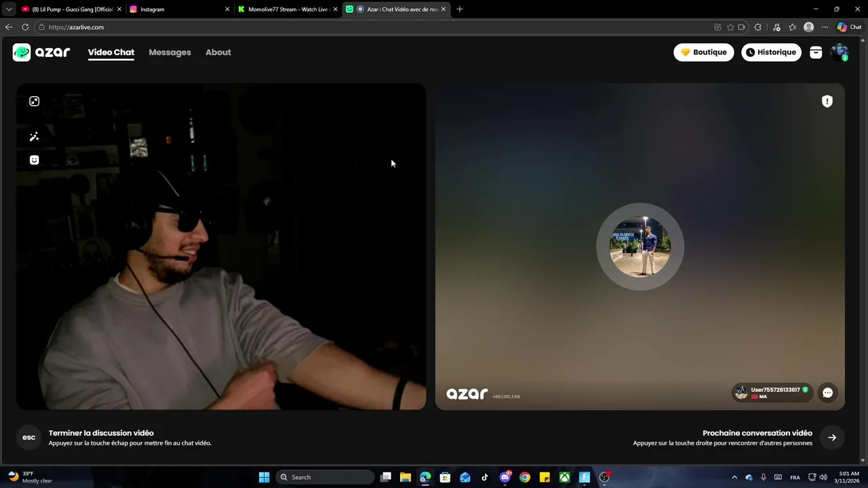Click the media control music icon
868x488 pixels.
[776, 27]
